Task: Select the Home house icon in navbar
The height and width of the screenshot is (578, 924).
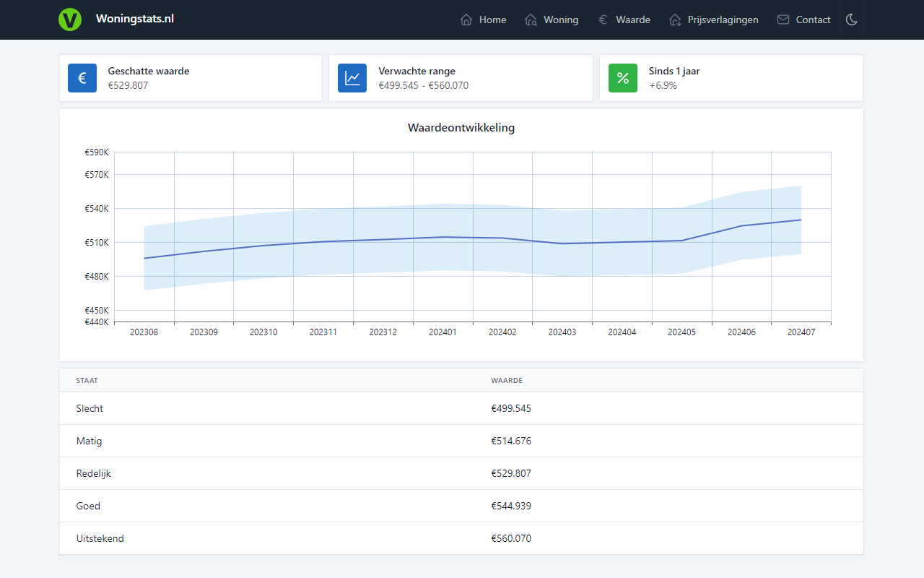Action: (x=466, y=20)
